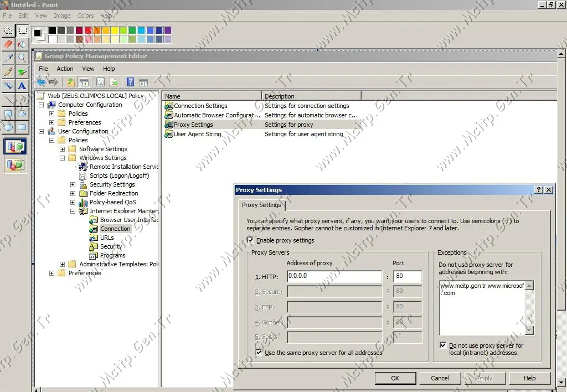Open the Paint File menu
The image size is (567, 392).
coord(7,16)
